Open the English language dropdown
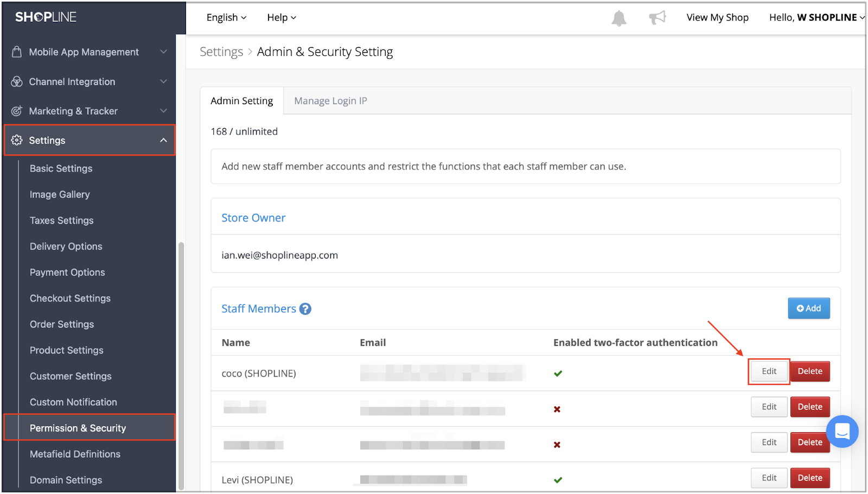868x494 pixels. (226, 17)
